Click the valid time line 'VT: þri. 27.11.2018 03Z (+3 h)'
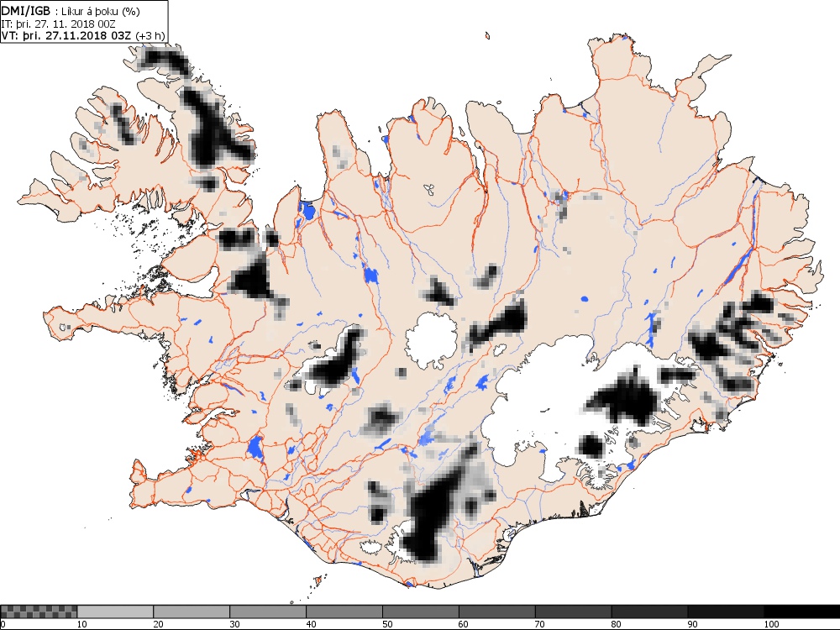Viewport: 840px width, 630px height. click(x=82, y=35)
